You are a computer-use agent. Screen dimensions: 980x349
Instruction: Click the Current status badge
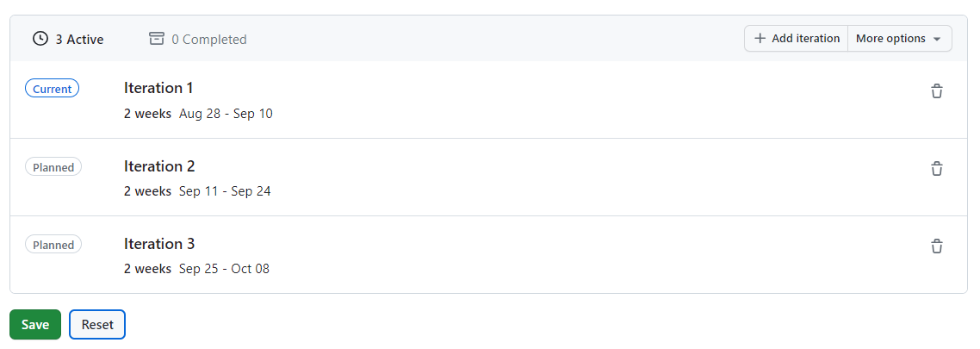coord(52,89)
